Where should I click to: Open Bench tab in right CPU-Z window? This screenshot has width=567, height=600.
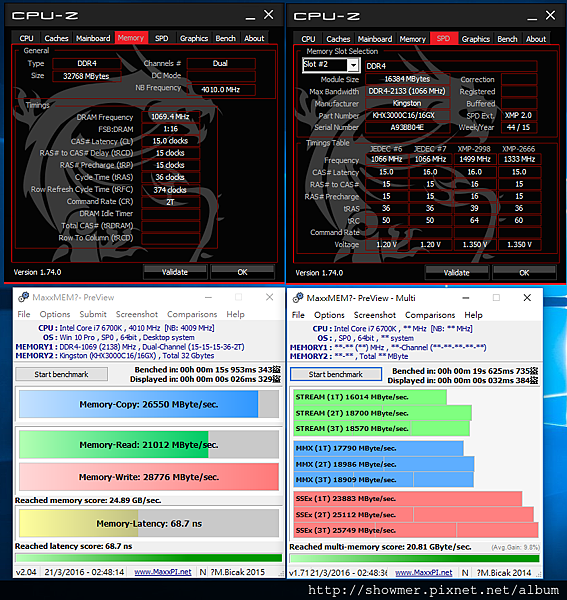507,39
